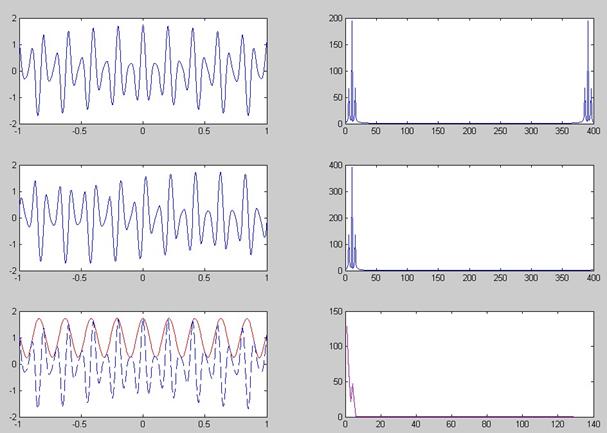Click the "80" x-axis tick label in bottom-right plot
607x433 pixels.
(487, 424)
